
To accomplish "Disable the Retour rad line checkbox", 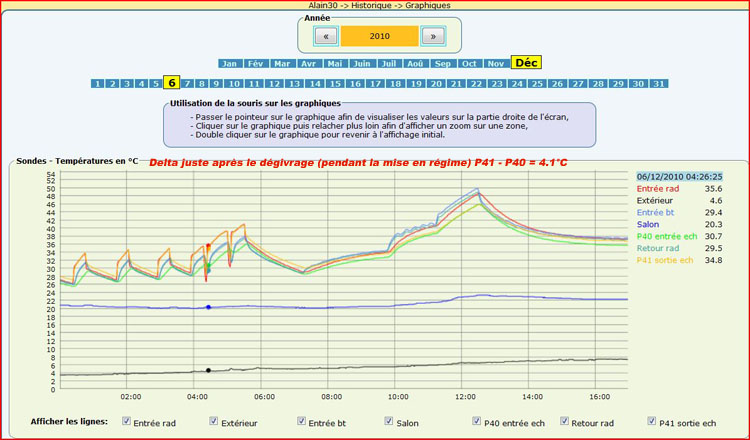I will coord(565,422).
